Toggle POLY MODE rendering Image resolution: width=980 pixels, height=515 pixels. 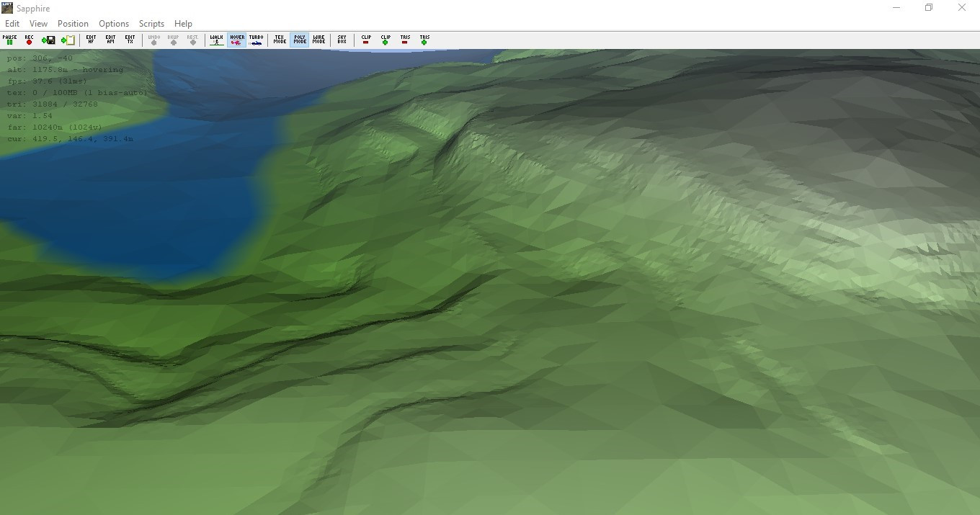(x=300, y=40)
